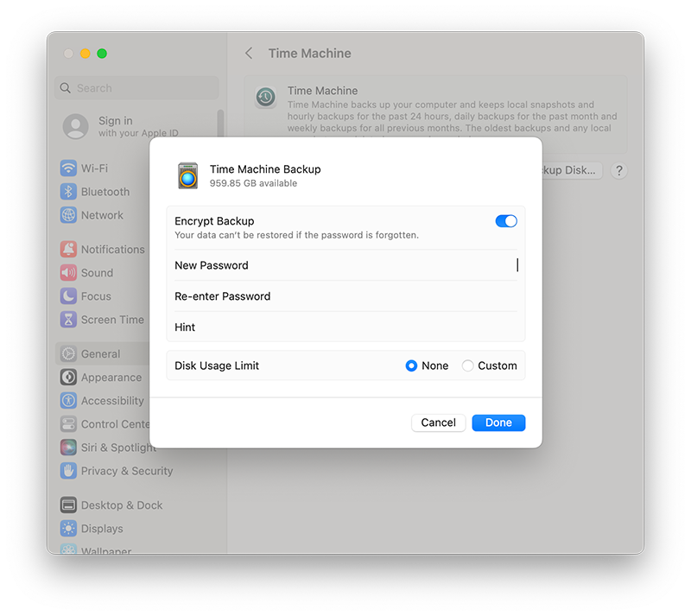Click the help question mark button
Image resolution: width=691 pixels, height=616 pixels.
click(x=618, y=170)
